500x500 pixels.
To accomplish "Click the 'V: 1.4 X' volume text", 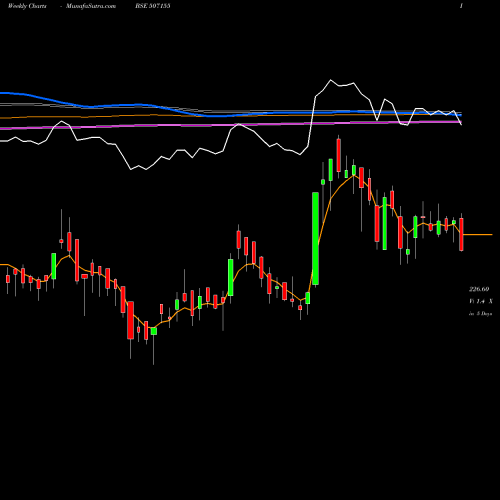I will [481, 301].
